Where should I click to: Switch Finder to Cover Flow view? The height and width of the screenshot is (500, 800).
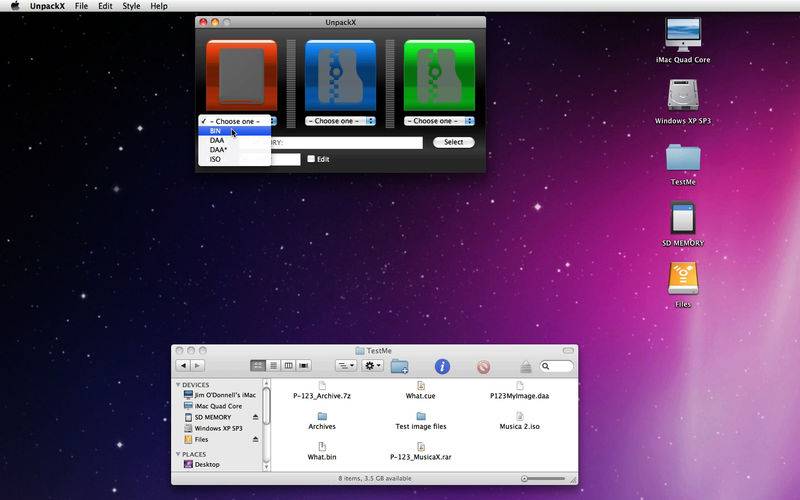tap(304, 366)
